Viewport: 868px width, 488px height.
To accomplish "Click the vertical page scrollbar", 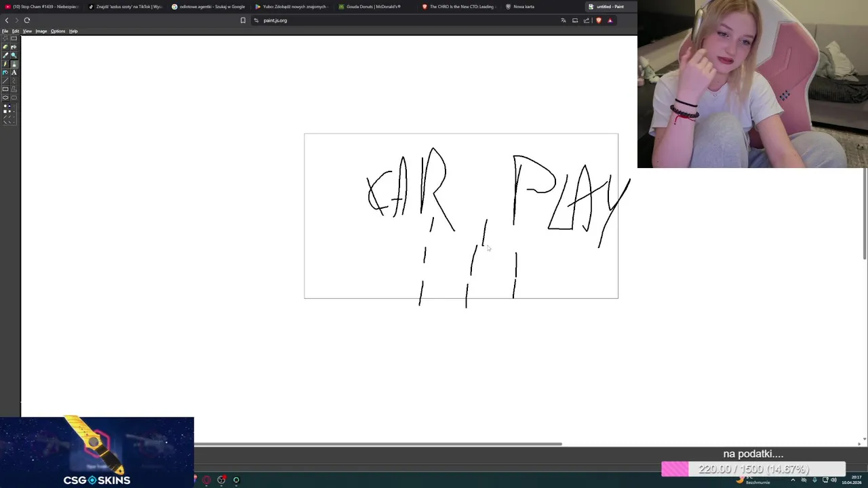I will coord(865,213).
